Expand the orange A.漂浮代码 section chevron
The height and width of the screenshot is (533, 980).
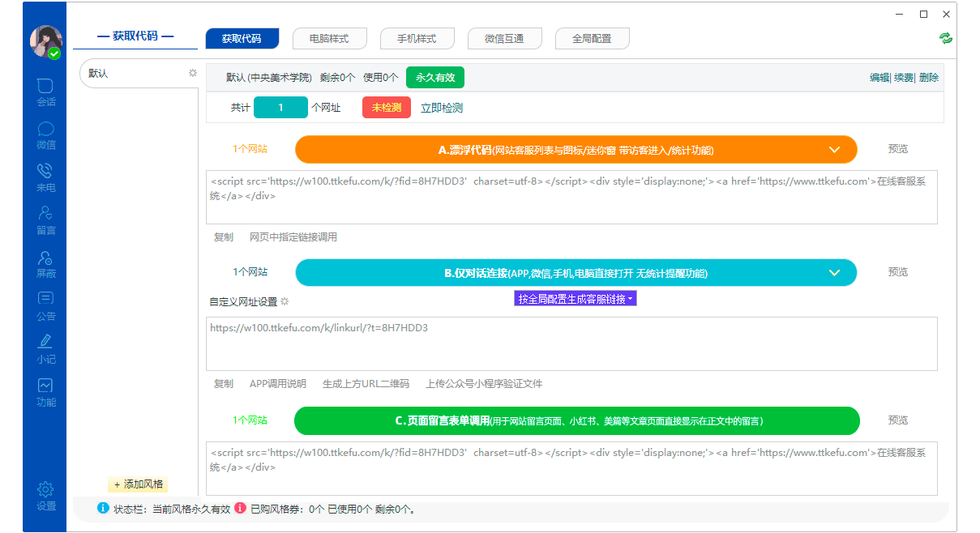coord(835,150)
